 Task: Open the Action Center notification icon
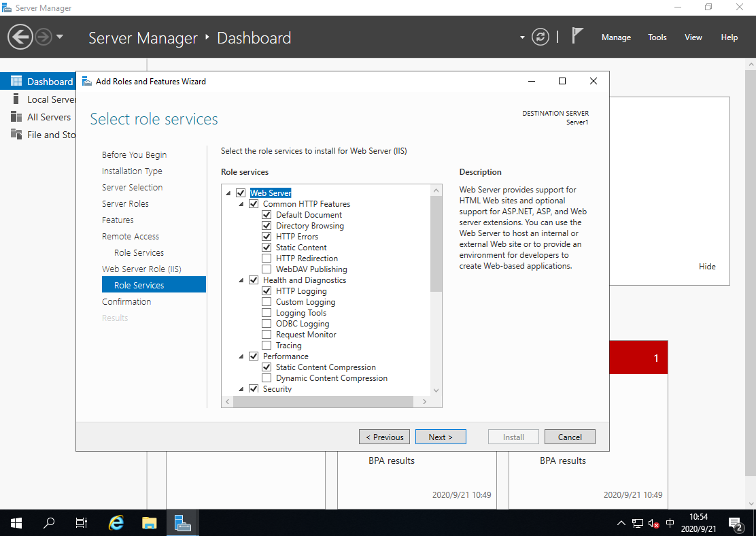[736, 524]
